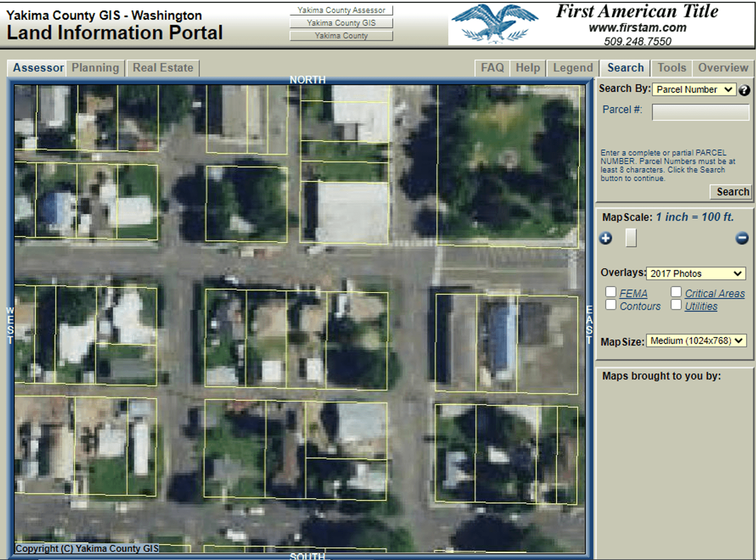
Task: Change Map Size from Medium (1024x768)
Action: (696, 340)
